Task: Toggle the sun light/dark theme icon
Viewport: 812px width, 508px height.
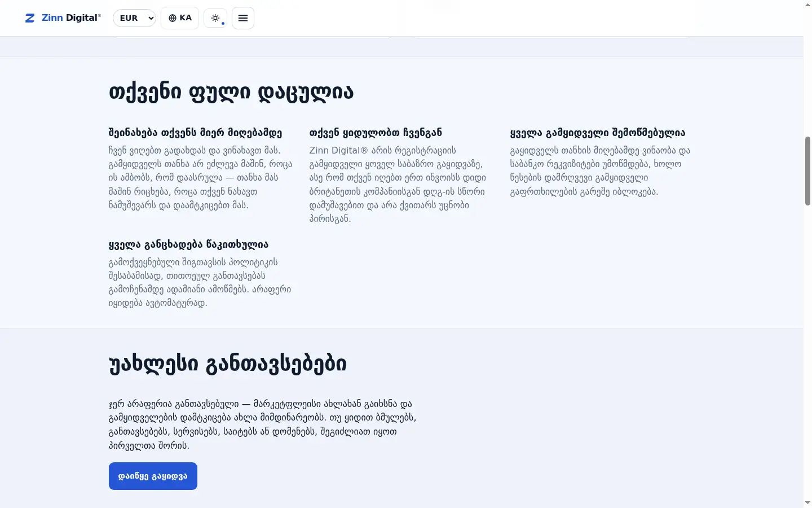Action: point(215,18)
